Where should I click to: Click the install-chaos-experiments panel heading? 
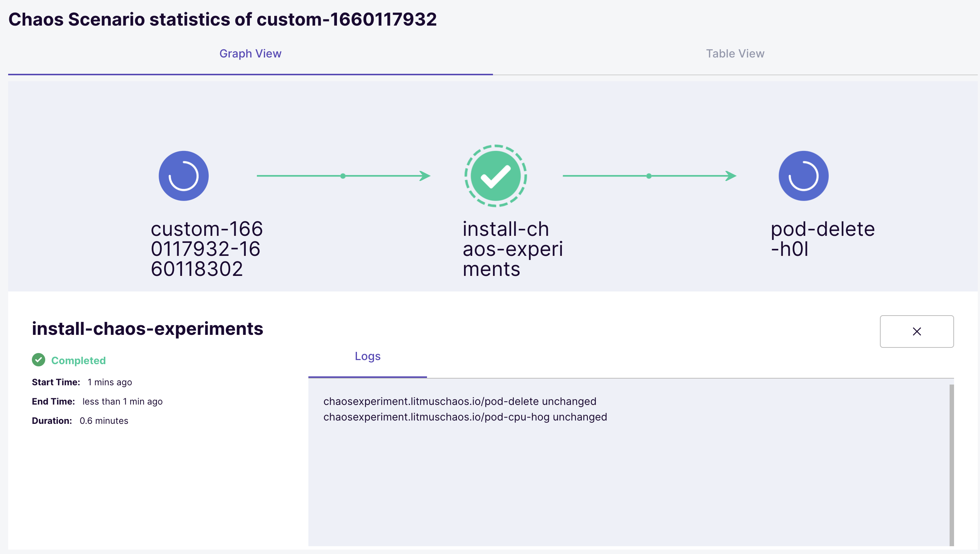click(148, 329)
